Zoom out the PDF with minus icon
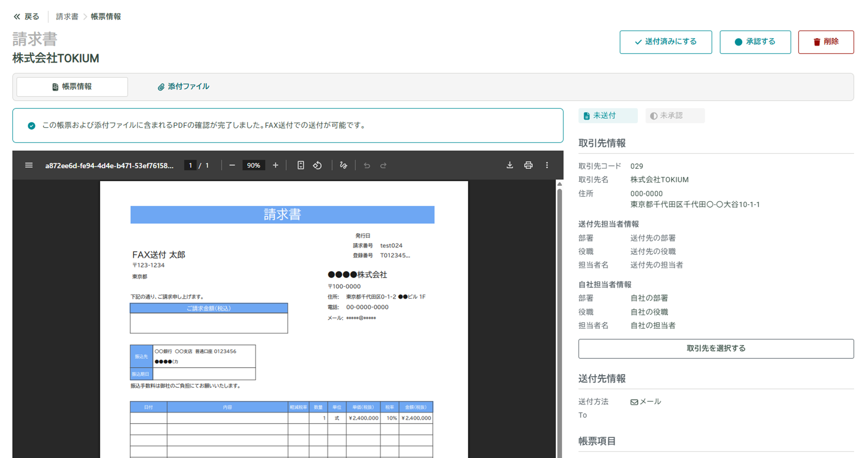Image resolution: width=868 pixels, height=458 pixels. click(232, 165)
